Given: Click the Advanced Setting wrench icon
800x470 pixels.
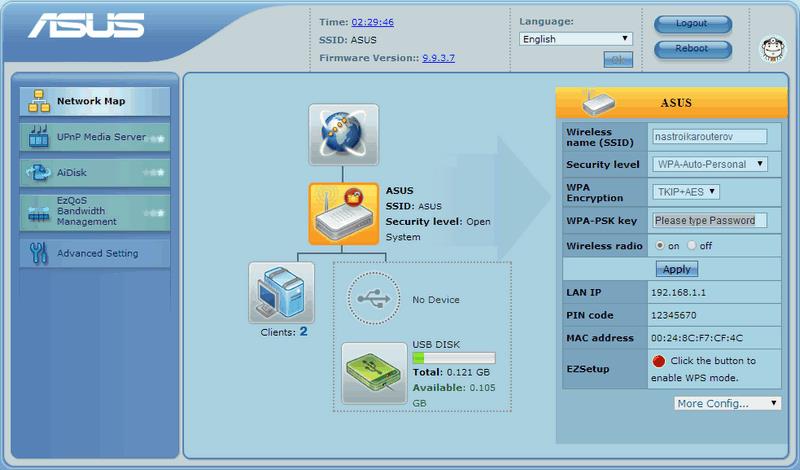Looking at the screenshot, I should point(39,253).
